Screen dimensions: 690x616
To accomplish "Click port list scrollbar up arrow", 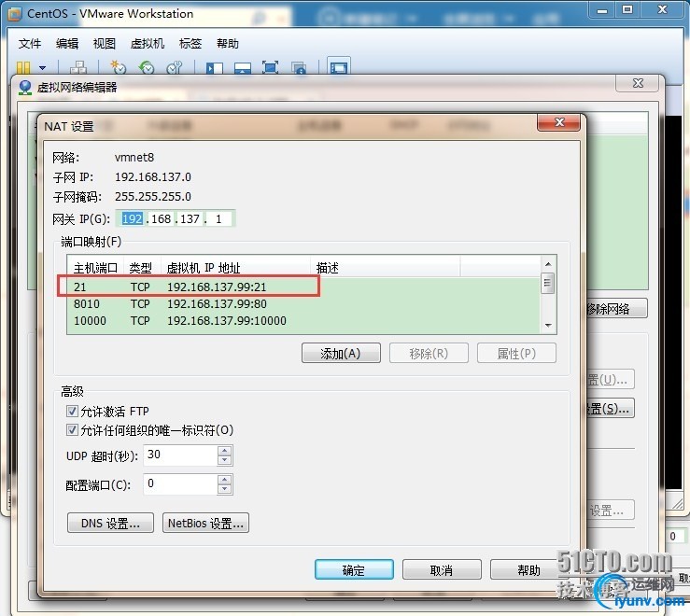I will click(548, 264).
